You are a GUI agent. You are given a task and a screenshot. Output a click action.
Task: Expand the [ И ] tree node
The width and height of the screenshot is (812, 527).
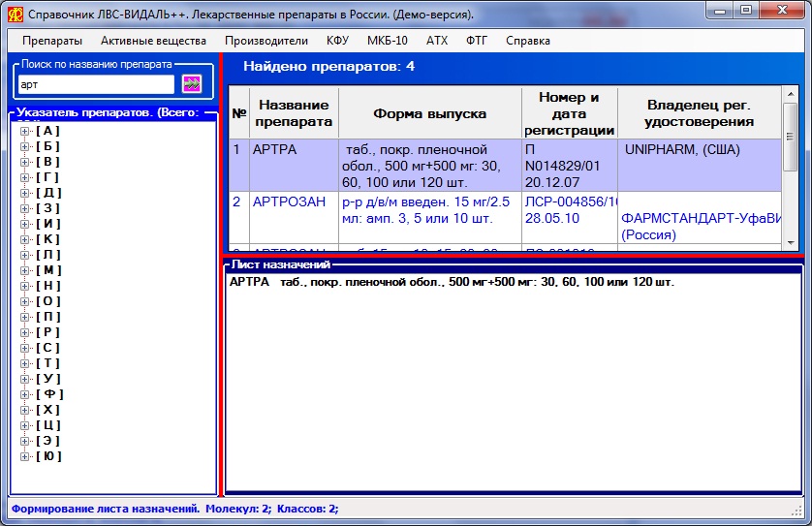click(24, 225)
